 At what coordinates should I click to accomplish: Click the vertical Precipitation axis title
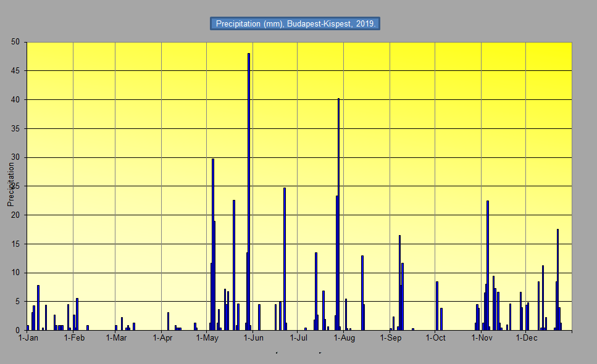[x=10, y=184]
